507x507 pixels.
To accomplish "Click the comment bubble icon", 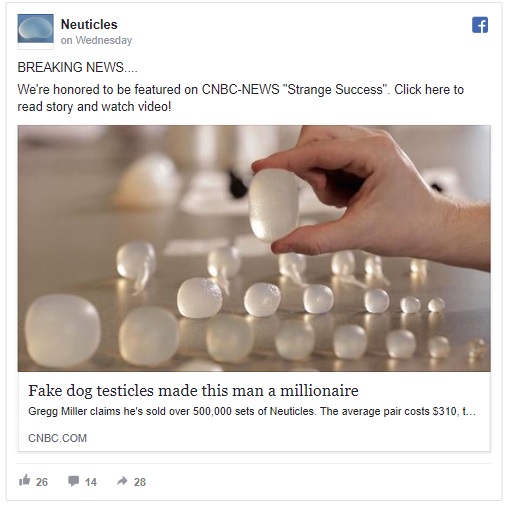I will (x=73, y=481).
